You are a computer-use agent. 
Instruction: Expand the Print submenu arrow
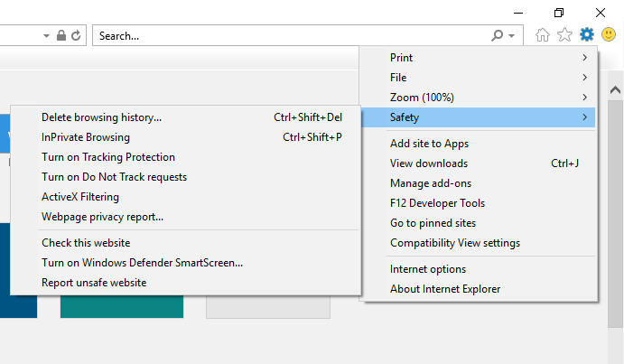click(x=584, y=58)
